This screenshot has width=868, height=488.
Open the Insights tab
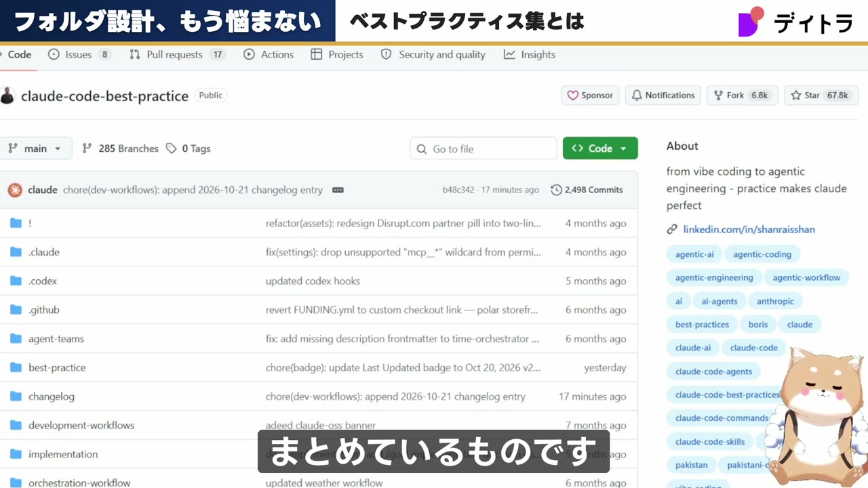coord(530,54)
